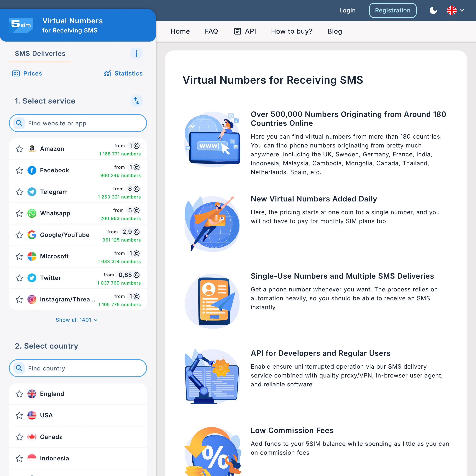Click the Login link
This screenshot has width=476, height=476.
tap(347, 10)
